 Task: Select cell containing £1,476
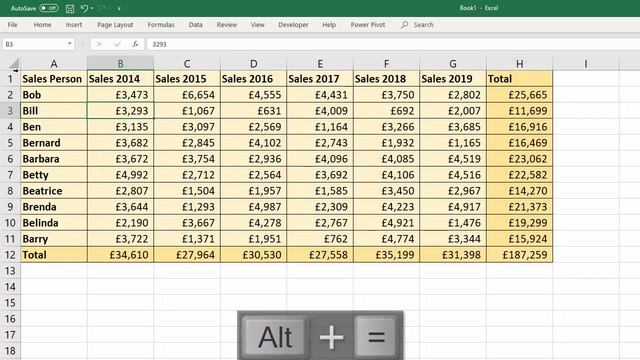453,223
